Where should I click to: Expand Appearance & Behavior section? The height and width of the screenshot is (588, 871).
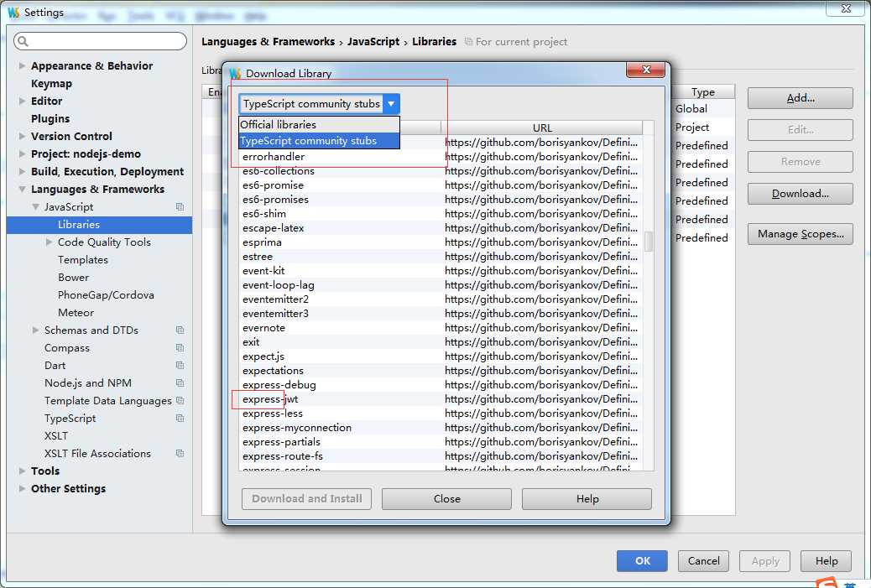22,65
